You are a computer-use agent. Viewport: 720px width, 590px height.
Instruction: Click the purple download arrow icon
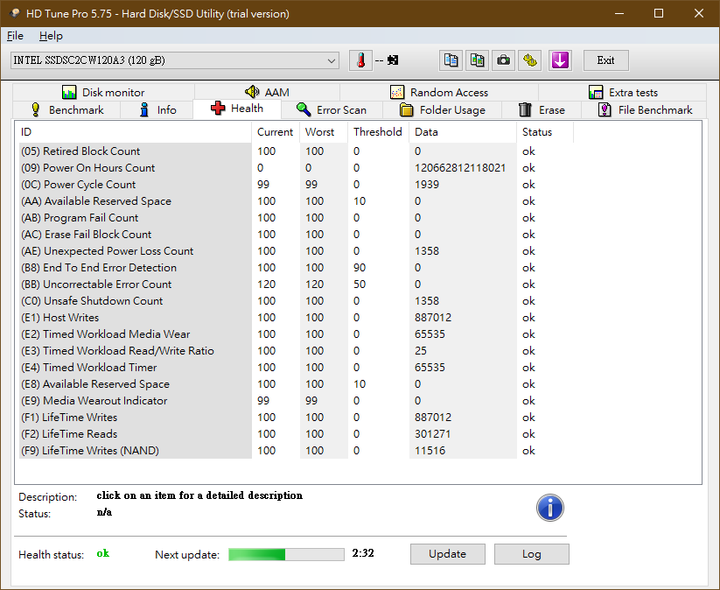[x=560, y=61]
